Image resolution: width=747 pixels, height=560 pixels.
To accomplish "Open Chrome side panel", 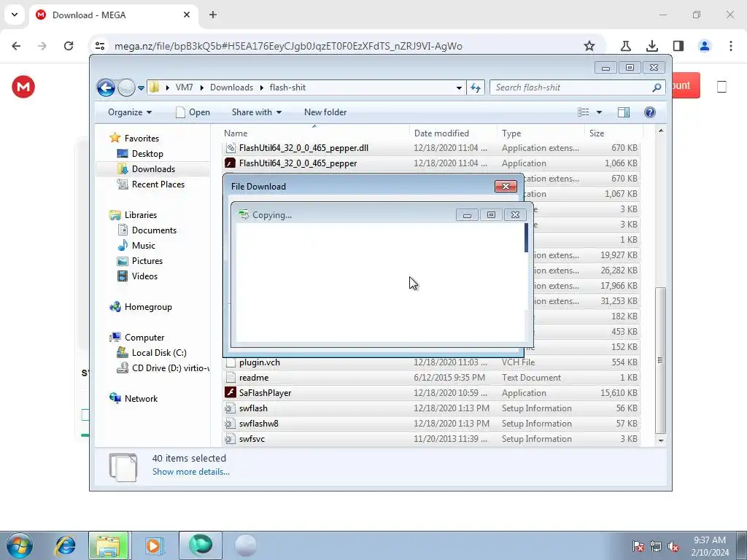I will [678, 46].
